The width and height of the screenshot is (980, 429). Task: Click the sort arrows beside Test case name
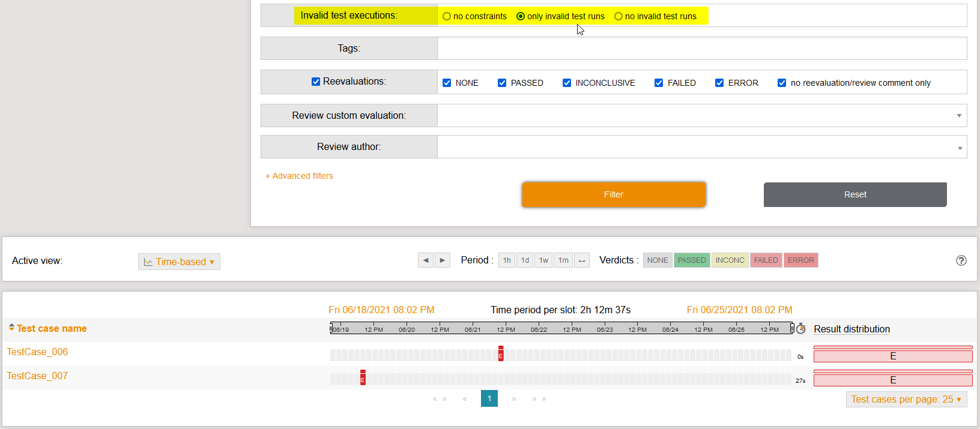(x=11, y=328)
